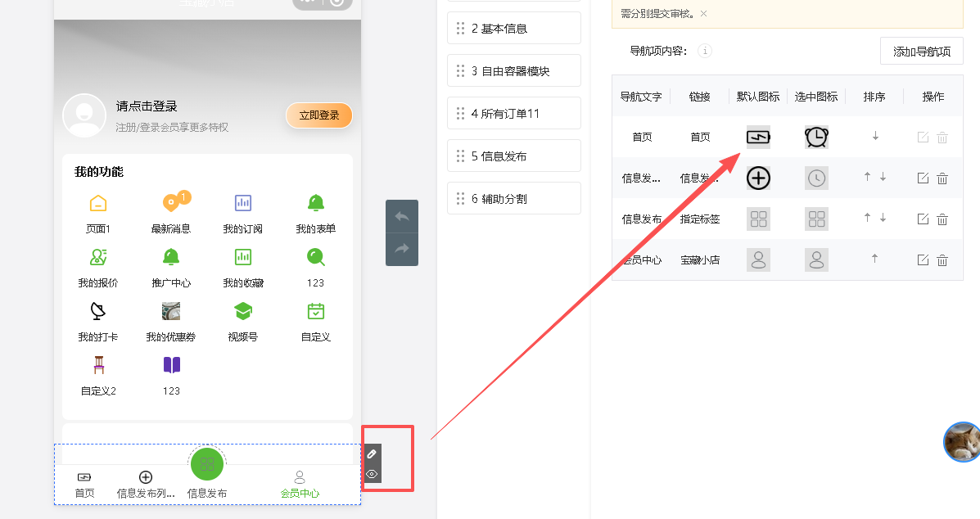Open the 我的打卡 icon
Image resolution: width=980 pixels, height=519 pixels.
point(98,311)
